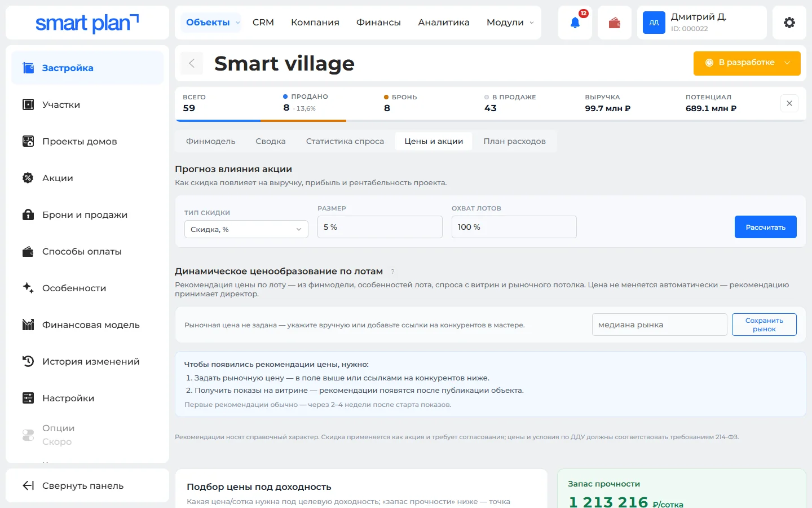Image resolution: width=812 pixels, height=508 pixels.
Task: Open the Объекты dropdown menu
Action: (213, 23)
